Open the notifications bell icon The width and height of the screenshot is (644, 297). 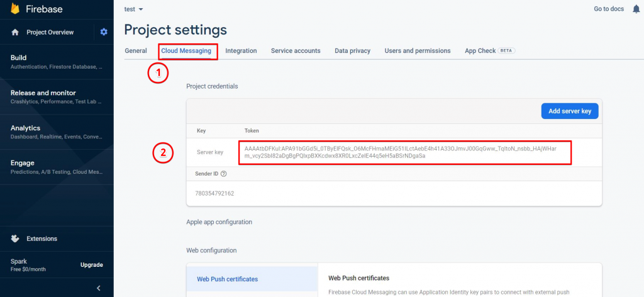point(636,9)
